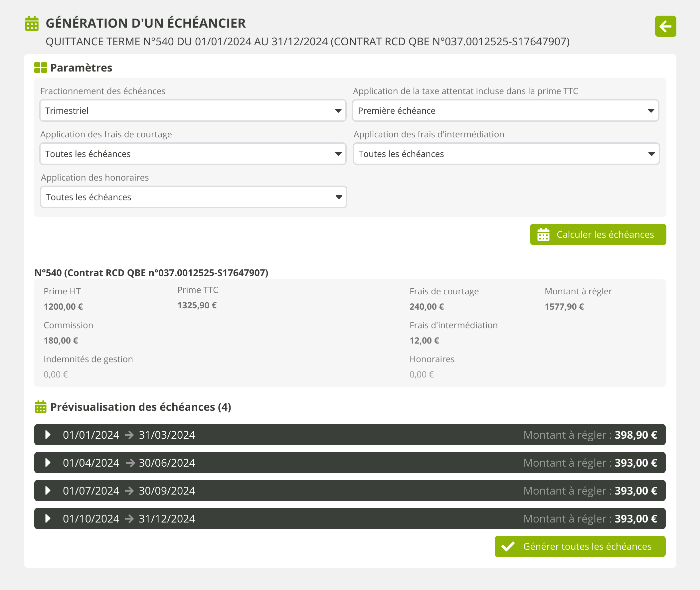700x590 pixels.
Task: Expand the 01/10/2024 échéance triangle
Action: pyautogui.click(x=48, y=518)
